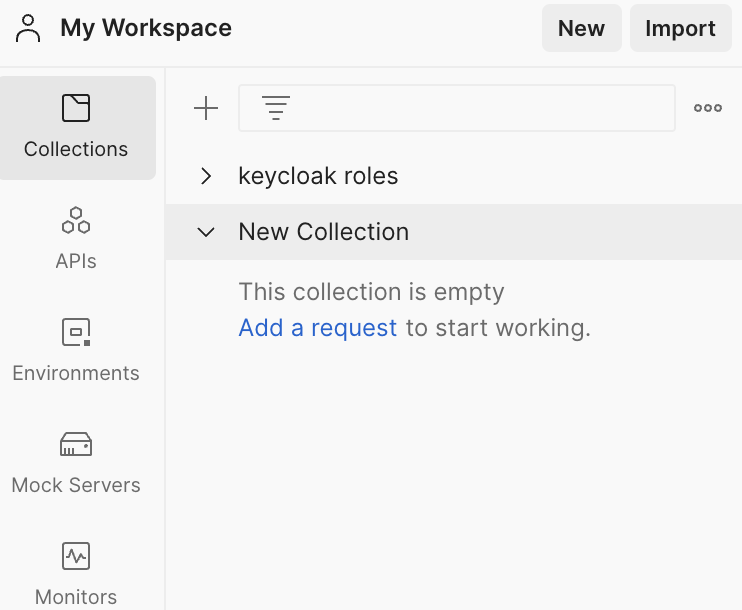742x610 pixels.
Task: Focus the collections filter search field
Action: 457,108
